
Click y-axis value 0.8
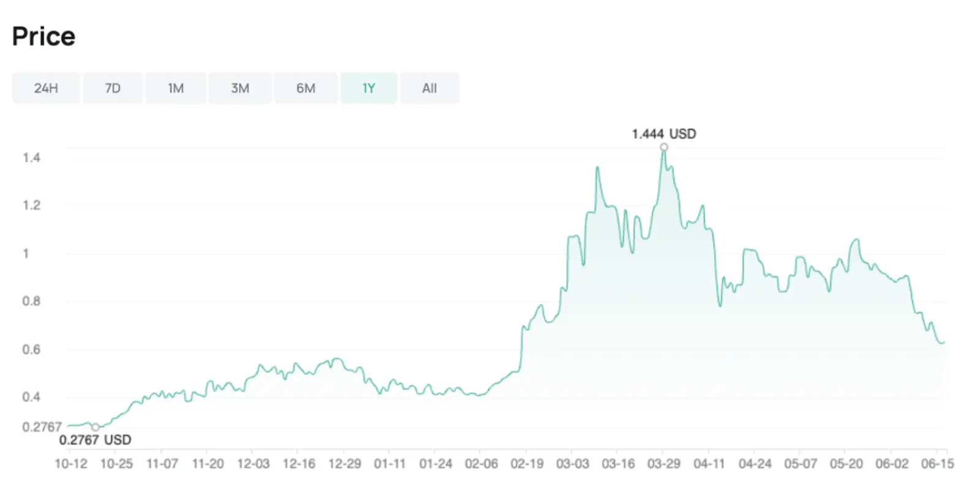pos(31,301)
